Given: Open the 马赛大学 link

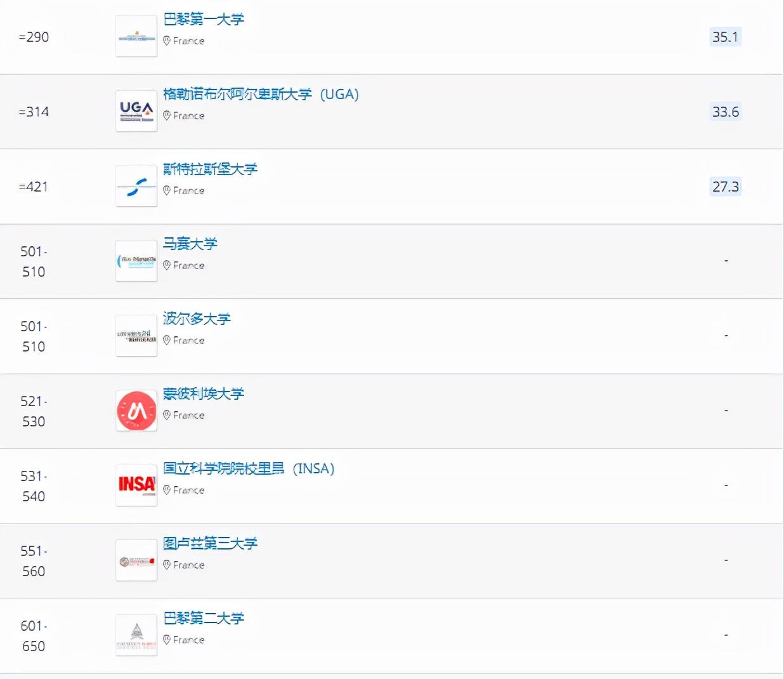Looking at the screenshot, I should click(190, 244).
